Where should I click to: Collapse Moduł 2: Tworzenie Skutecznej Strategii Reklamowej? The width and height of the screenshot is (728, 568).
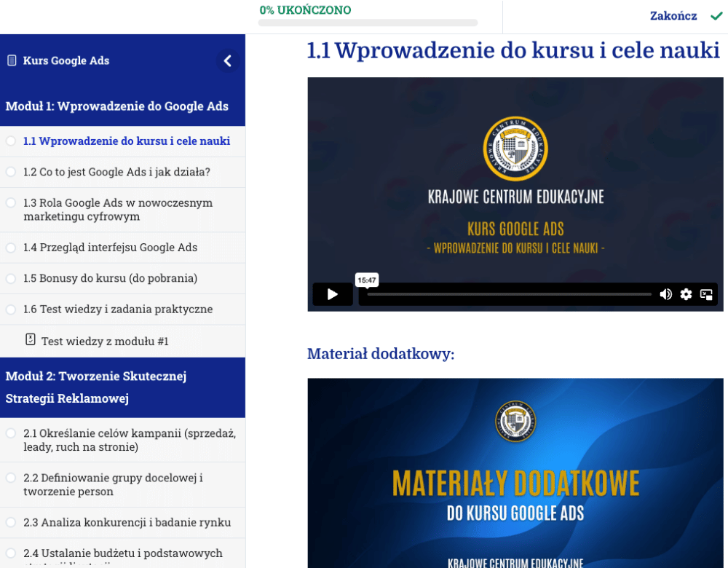tap(122, 387)
